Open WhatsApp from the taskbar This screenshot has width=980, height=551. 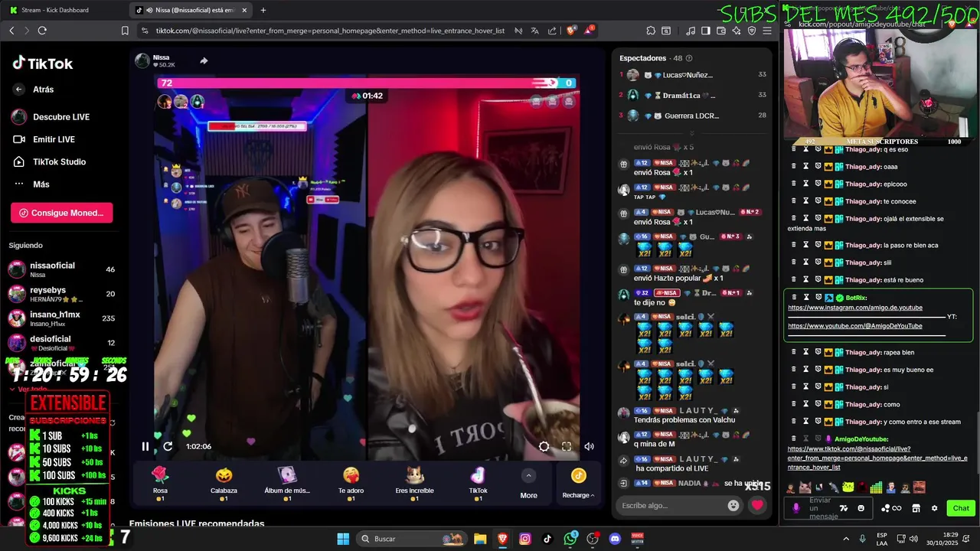click(570, 539)
